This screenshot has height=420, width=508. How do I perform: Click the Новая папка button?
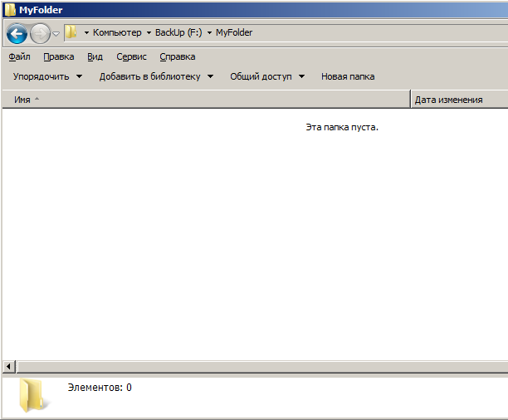coord(348,76)
